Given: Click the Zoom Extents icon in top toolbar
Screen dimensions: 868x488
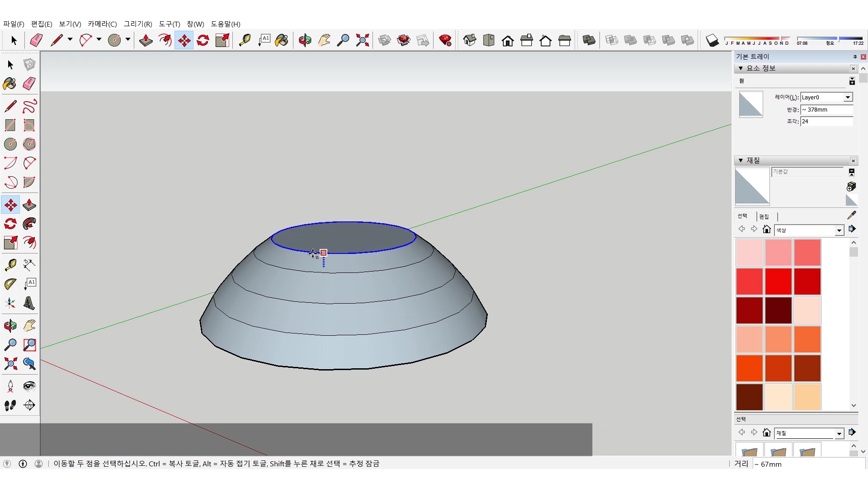Looking at the screenshot, I should coord(362,41).
